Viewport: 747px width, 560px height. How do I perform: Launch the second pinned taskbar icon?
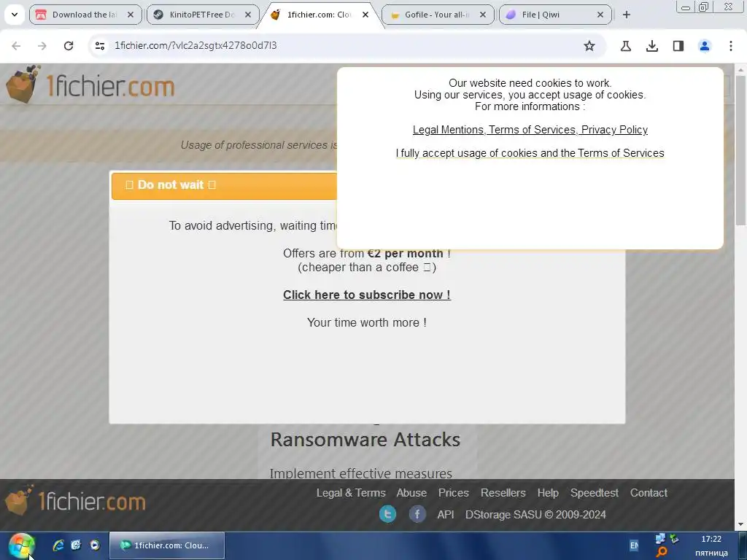click(x=76, y=545)
